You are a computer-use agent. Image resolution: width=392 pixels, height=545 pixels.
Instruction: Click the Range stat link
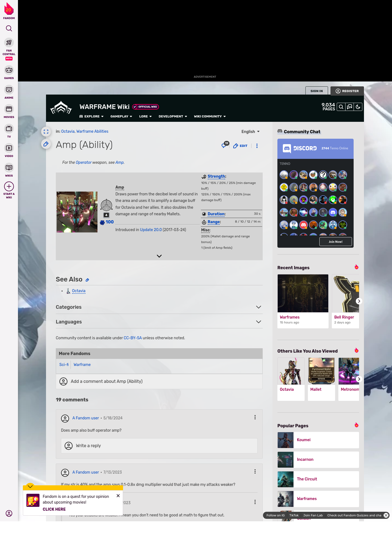tap(214, 222)
